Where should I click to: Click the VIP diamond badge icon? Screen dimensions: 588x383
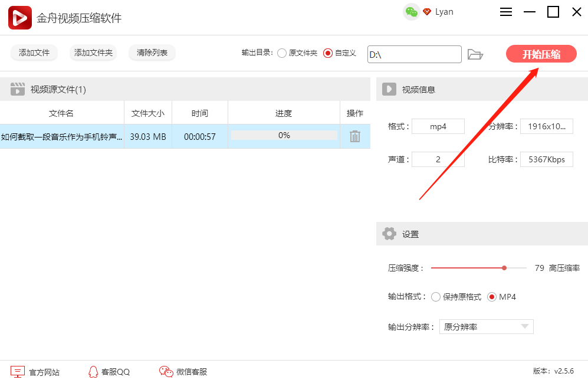click(x=427, y=12)
